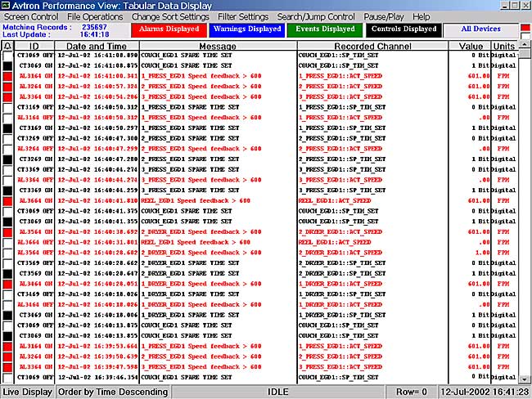The image size is (532, 399).
Task: Toggle the Warnings Displayed button
Action: click(247, 29)
